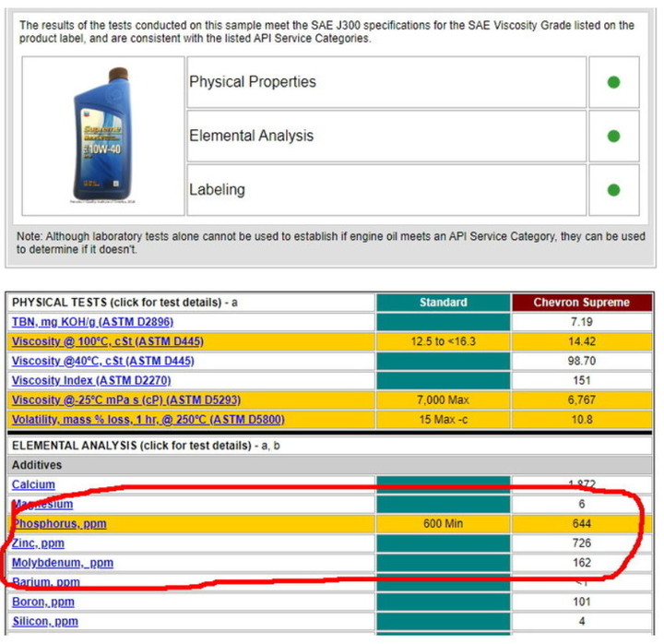Click the viscosity value 14.42
The width and height of the screenshot is (664, 644).
(581, 341)
